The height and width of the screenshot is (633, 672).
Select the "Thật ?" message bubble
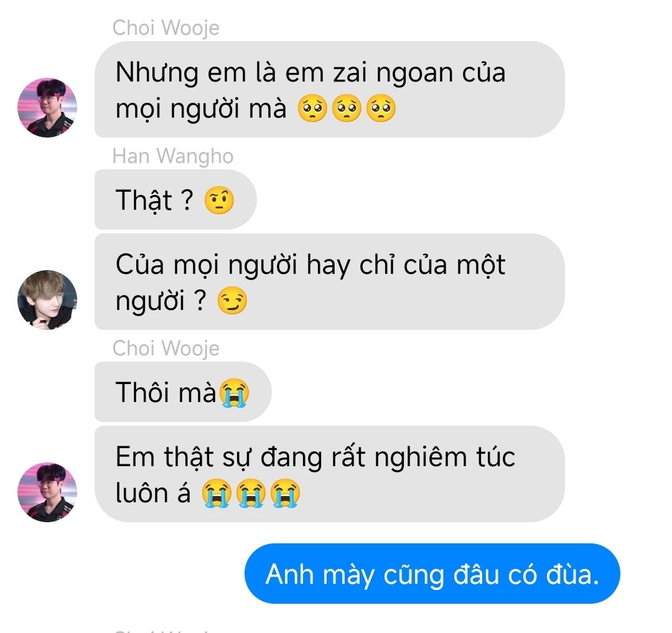(x=175, y=199)
